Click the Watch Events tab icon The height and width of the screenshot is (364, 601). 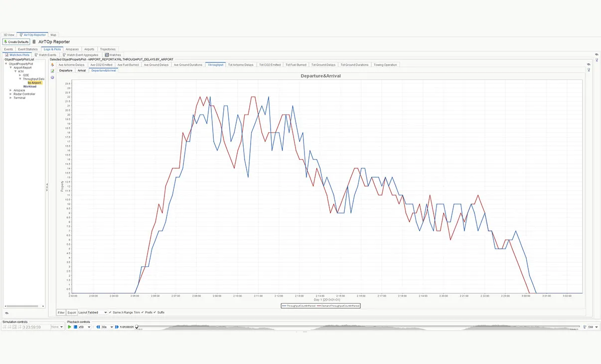coord(36,55)
